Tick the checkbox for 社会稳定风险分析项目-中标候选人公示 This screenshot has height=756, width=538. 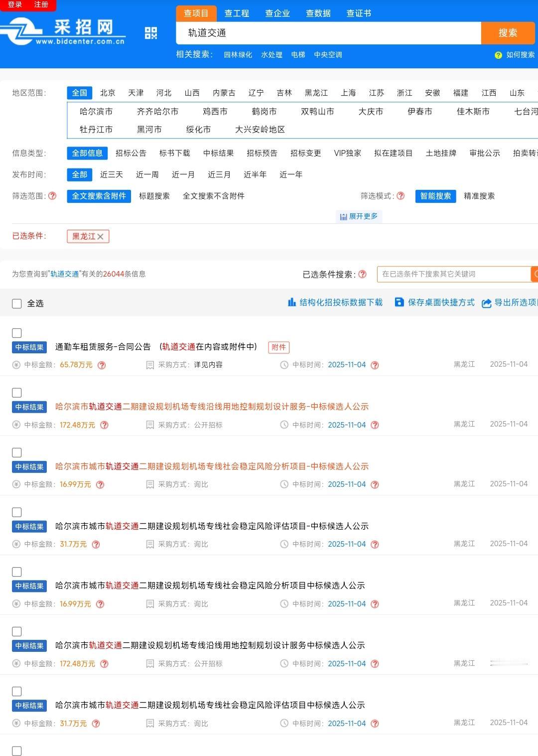coord(16,453)
